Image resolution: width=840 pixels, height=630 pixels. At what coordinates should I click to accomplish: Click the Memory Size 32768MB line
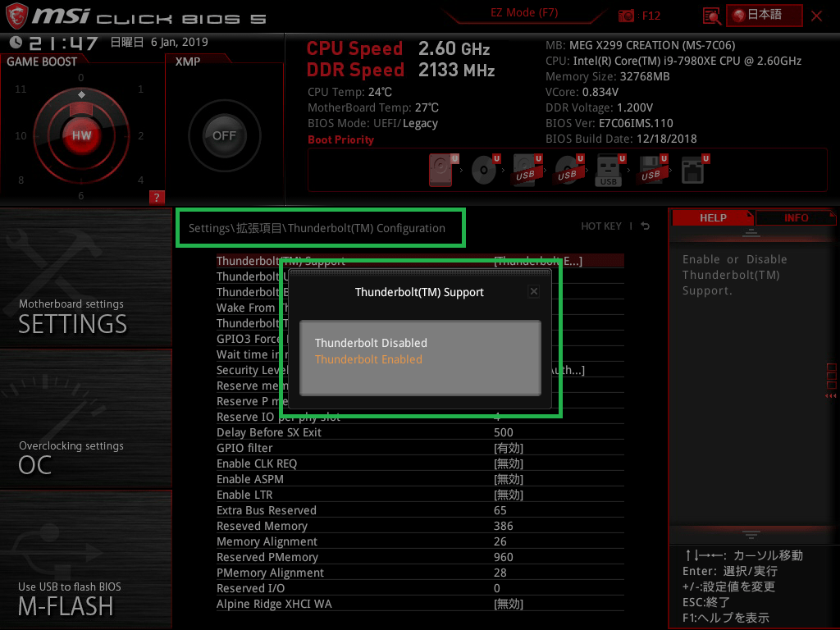(608, 76)
